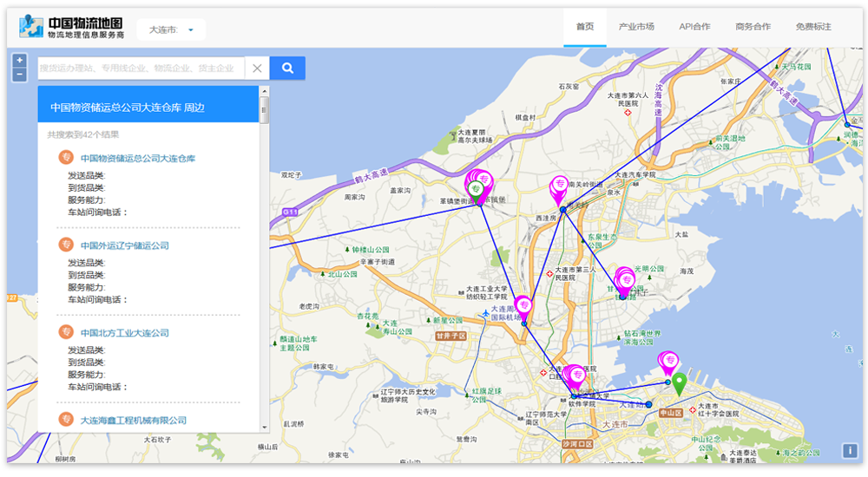868x477 pixels.
Task: Click the search input field for stations
Action: click(141, 68)
